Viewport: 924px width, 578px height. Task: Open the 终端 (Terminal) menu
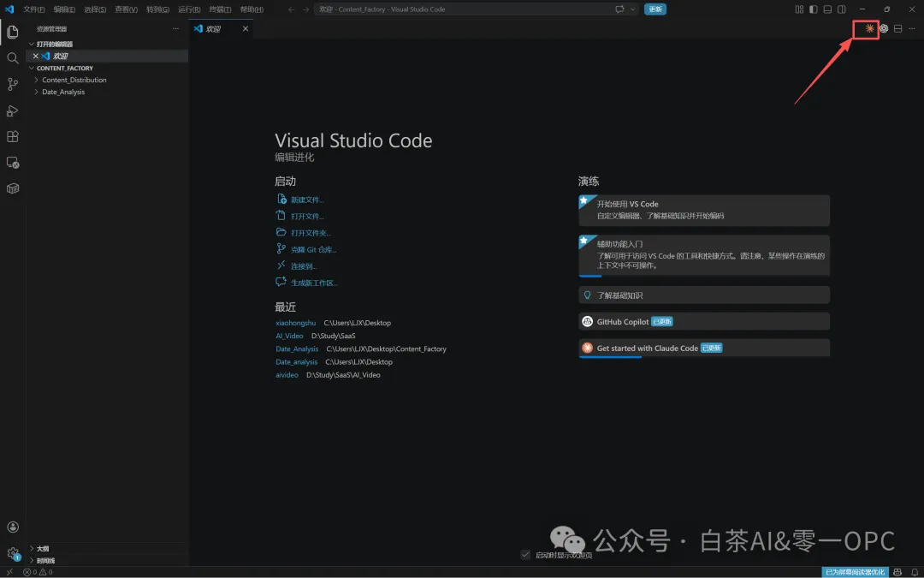point(220,9)
